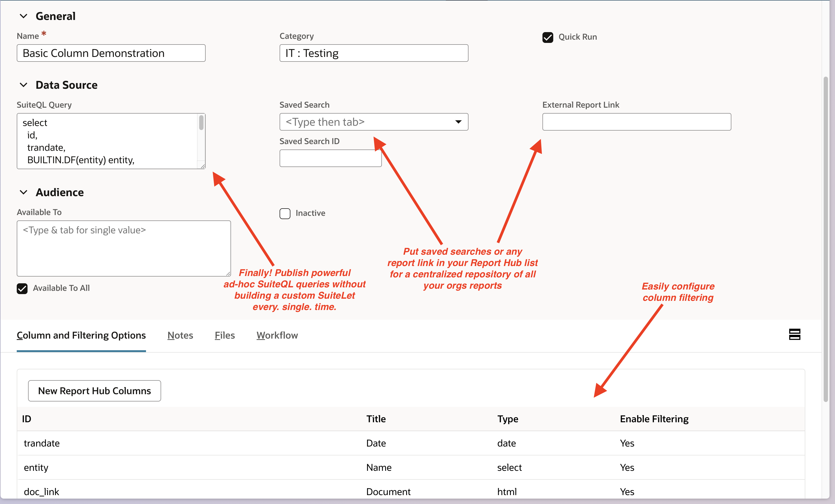The width and height of the screenshot is (835, 504).
Task: Click the subtab layout icon on right
Action: [x=794, y=334]
